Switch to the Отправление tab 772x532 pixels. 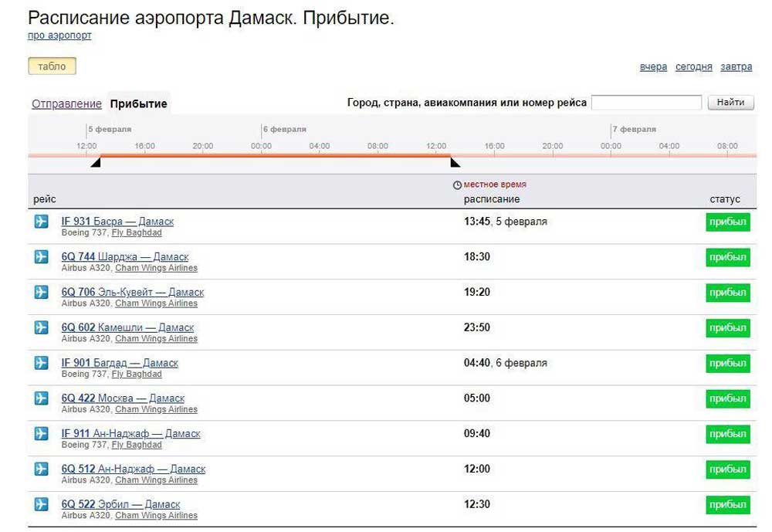click(66, 104)
